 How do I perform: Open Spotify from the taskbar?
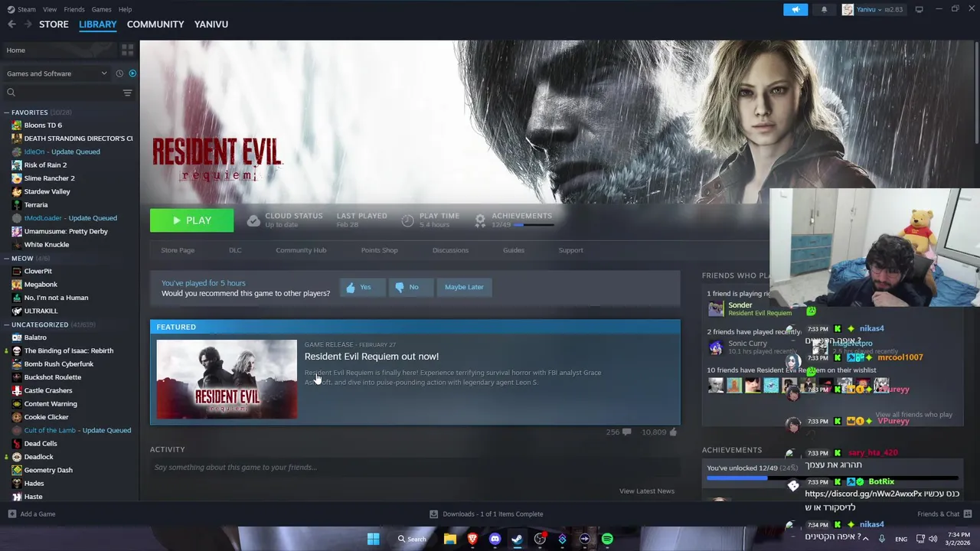point(607,539)
